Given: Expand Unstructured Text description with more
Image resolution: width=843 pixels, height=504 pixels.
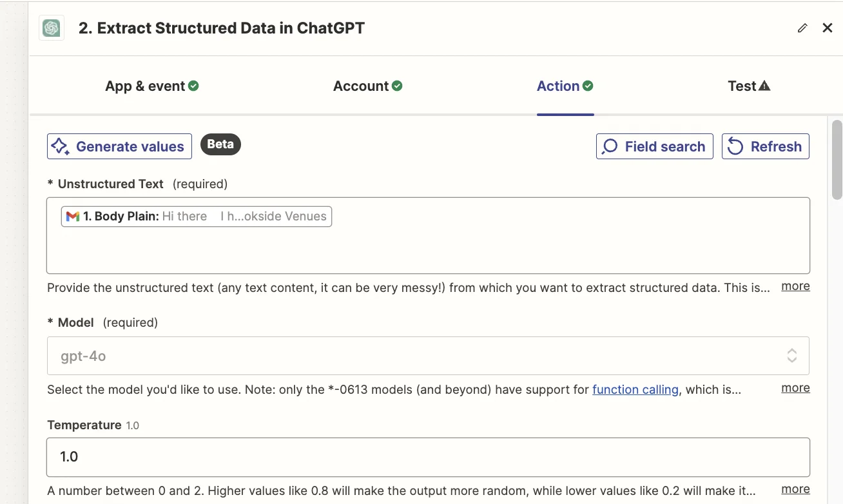Looking at the screenshot, I should [x=795, y=286].
